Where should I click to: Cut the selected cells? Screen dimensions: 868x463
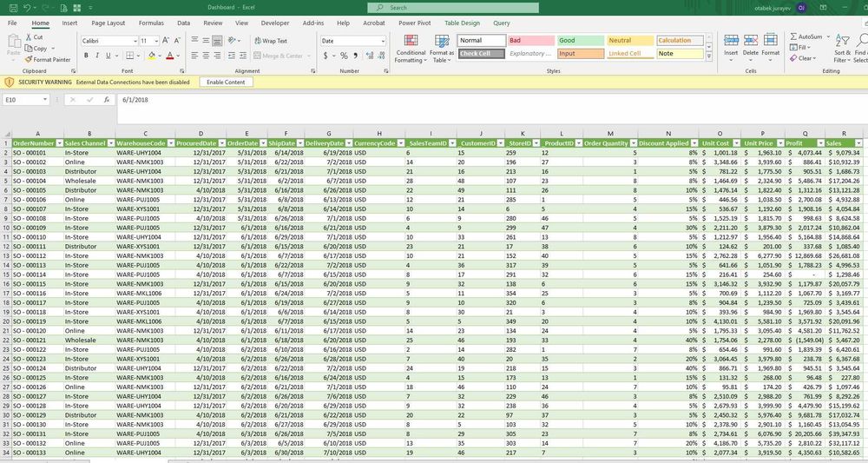(x=34, y=37)
